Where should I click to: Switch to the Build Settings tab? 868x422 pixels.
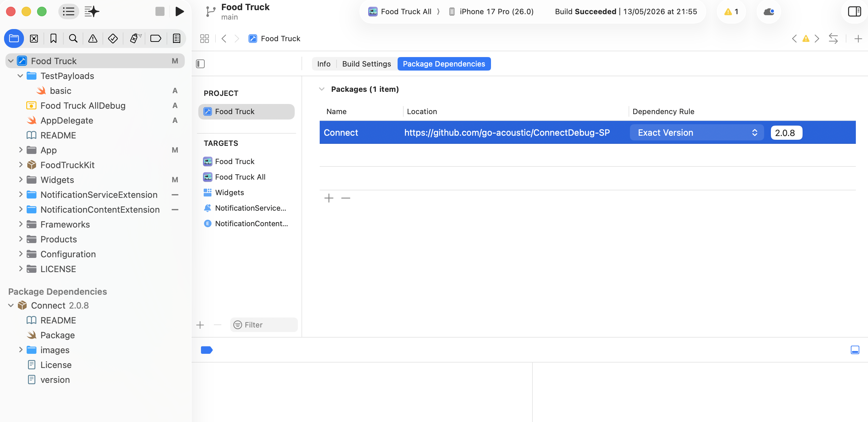pyautogui.click(x=367, y=64)
